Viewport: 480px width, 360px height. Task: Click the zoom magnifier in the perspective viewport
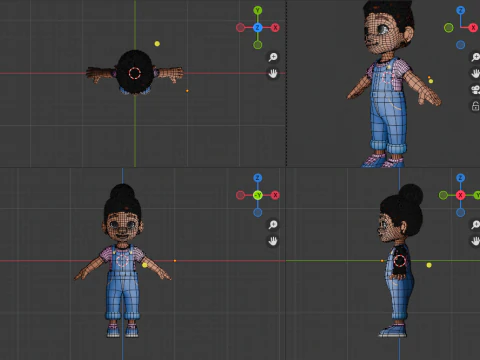(x=475, y=57)
